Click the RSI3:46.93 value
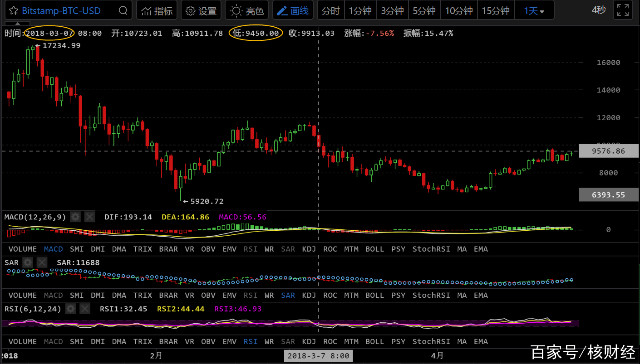The width and height of the screenshot is (640, 364). [x=238, y=309]
